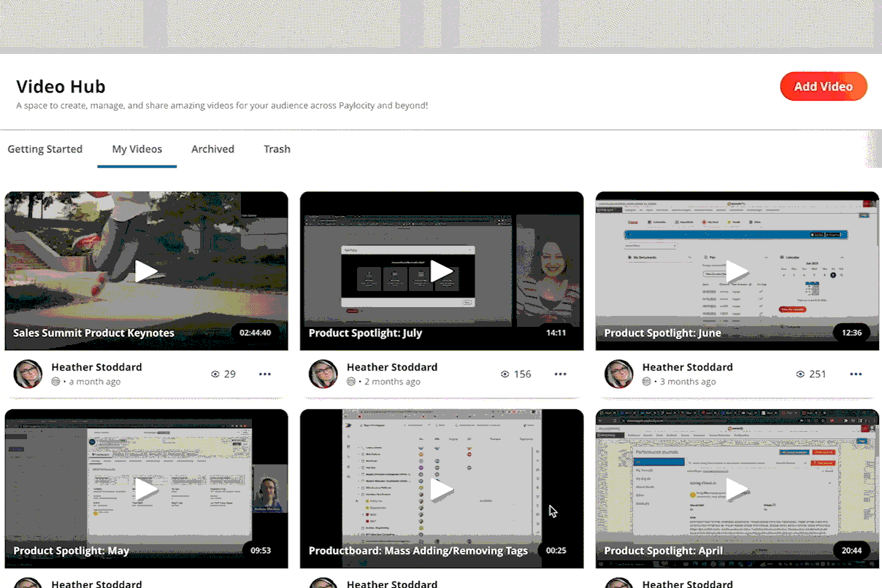
Task: Click the 12:36 duration badge
Action: [x=851, y=333]
